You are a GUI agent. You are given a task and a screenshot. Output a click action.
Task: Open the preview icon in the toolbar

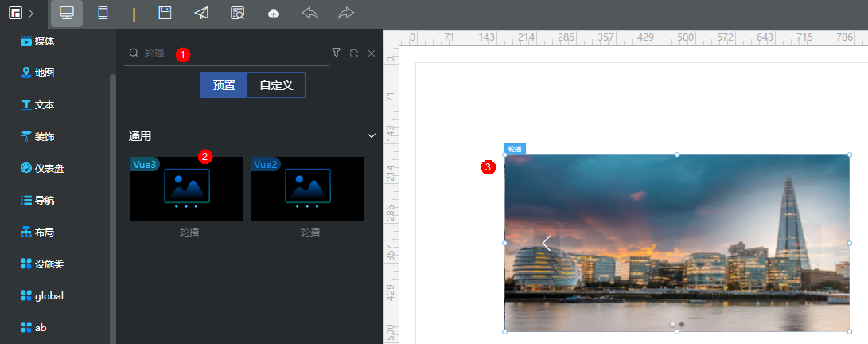[237, 14]
